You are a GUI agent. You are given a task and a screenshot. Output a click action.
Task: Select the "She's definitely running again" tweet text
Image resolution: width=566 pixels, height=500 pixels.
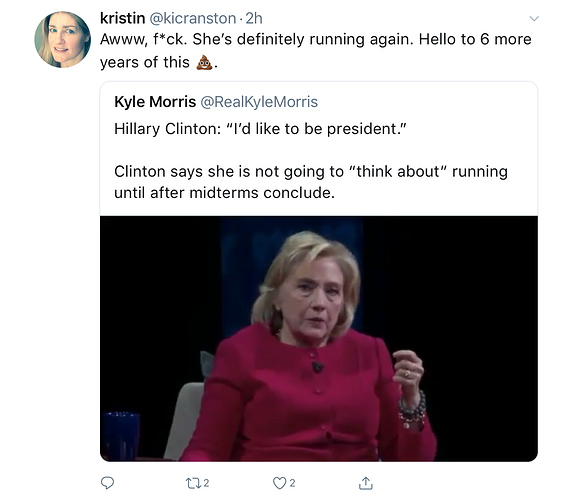[x=302, y=39]
